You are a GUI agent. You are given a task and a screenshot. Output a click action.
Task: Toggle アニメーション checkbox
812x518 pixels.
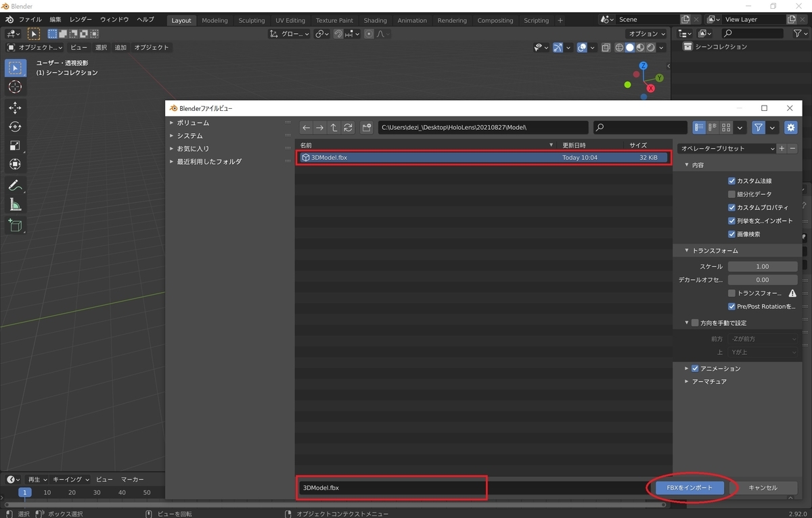(695, 369)
